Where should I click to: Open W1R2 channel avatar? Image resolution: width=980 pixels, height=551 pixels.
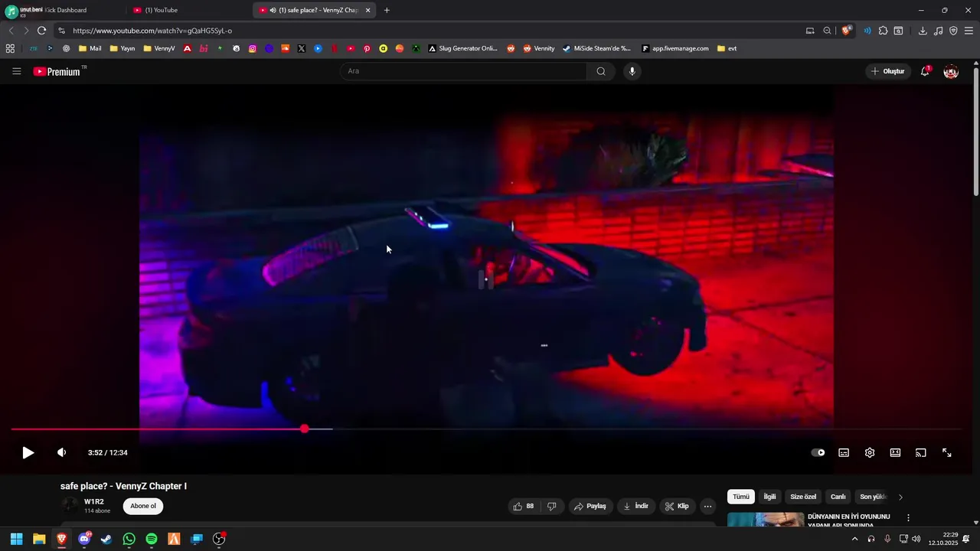70,504
